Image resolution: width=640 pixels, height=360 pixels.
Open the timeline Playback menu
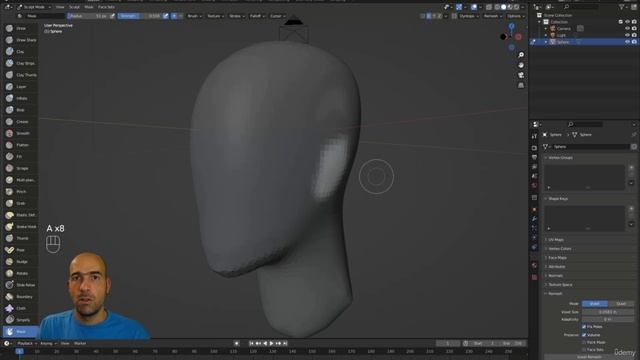tap(27, 344)
